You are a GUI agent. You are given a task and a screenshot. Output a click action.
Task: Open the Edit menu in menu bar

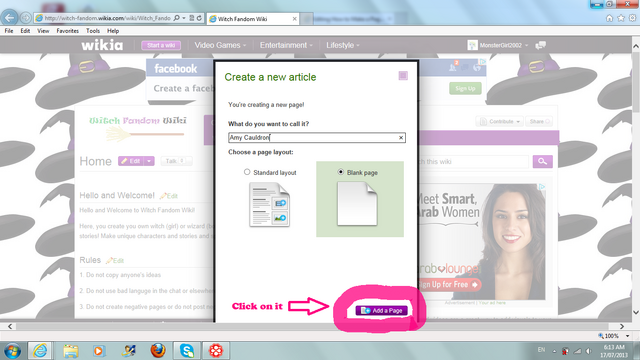[x=25, y=31]
